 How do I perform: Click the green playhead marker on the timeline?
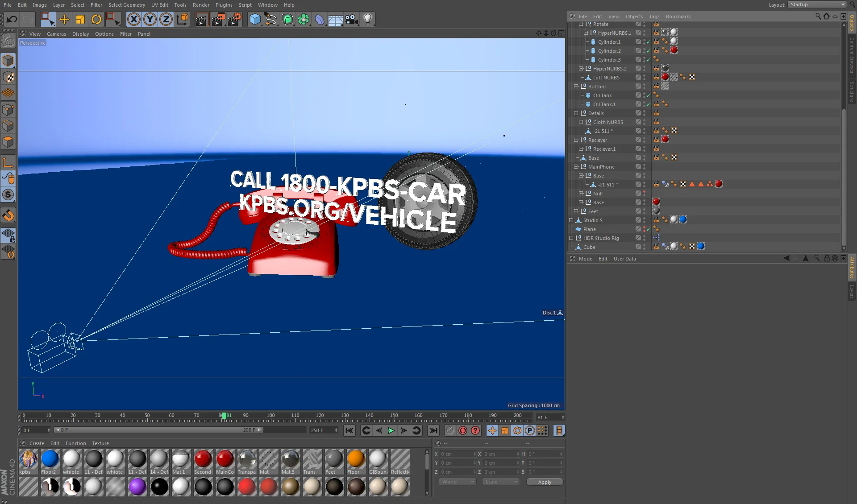[x=224, y=416]
